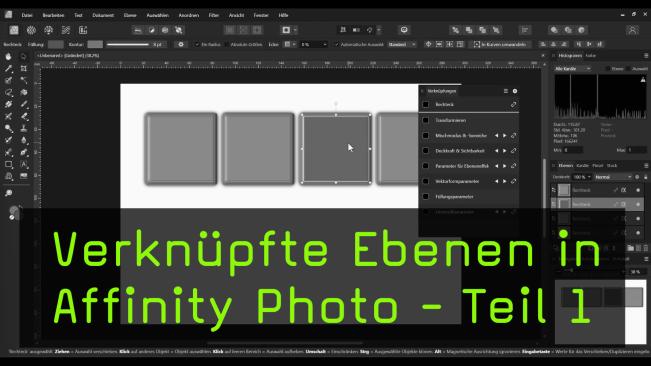Image resolution: width=651 pixels, height=366 pixels.
Task: Toggle visibility of top Rechteck layer
Action: tap(638, 190)
